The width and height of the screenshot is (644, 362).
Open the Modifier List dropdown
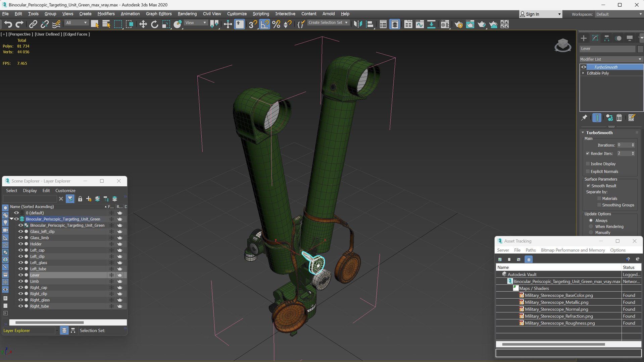point(611,59)
